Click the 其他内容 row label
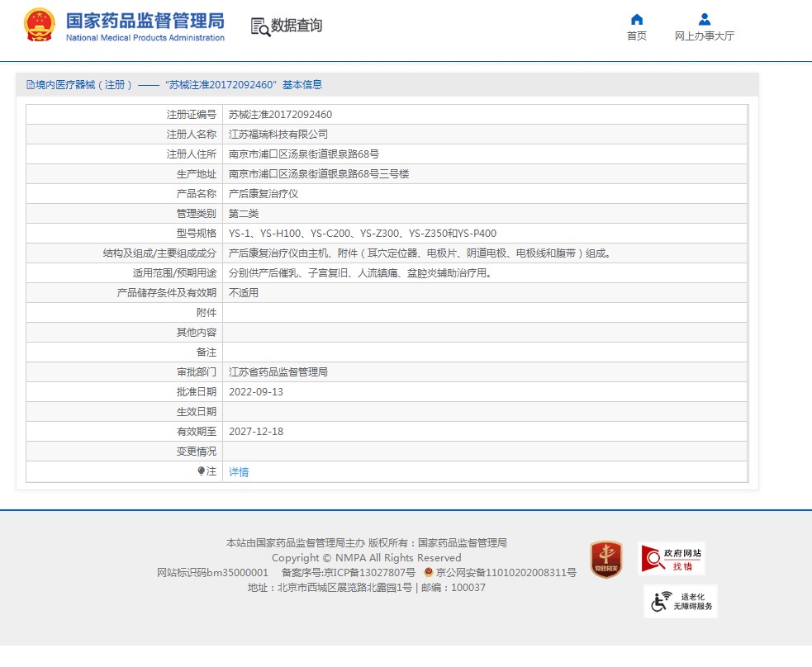Viewport: 812px width, 667px height. click(197, 333)
